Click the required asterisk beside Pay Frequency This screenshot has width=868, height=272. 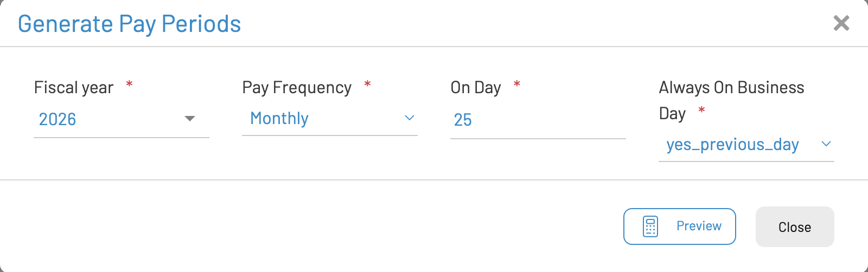click(367, 85)
